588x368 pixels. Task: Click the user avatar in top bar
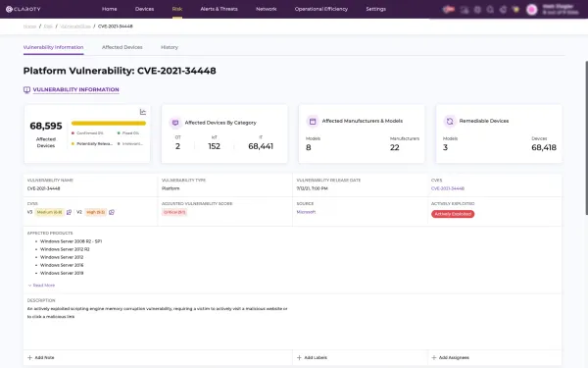pos(532,10)
